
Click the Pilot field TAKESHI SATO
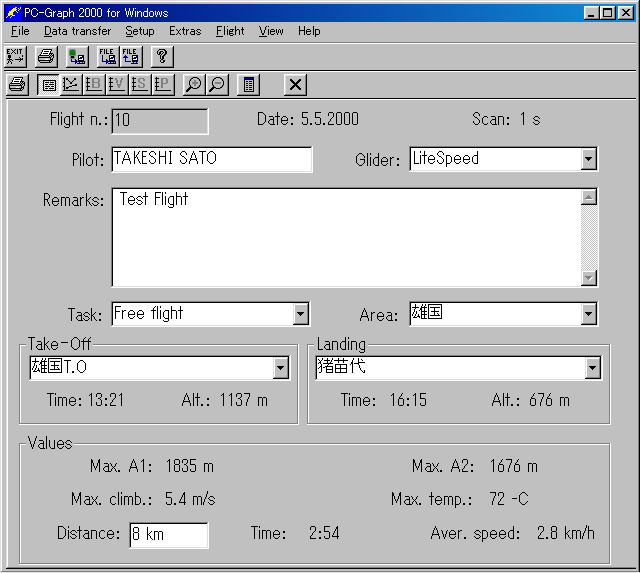pos(212,159)
